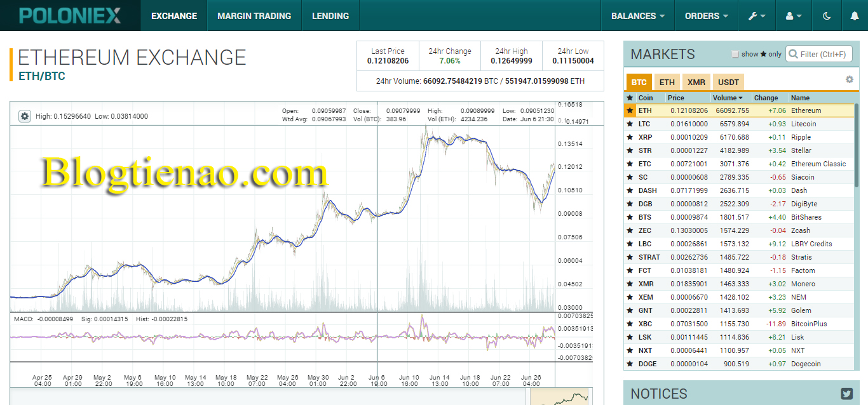The width and height of the screenshot is (868, 405).
Task: Toggle the favorite star for XMR
Action: pyautogui.click(x=630, y=284)
